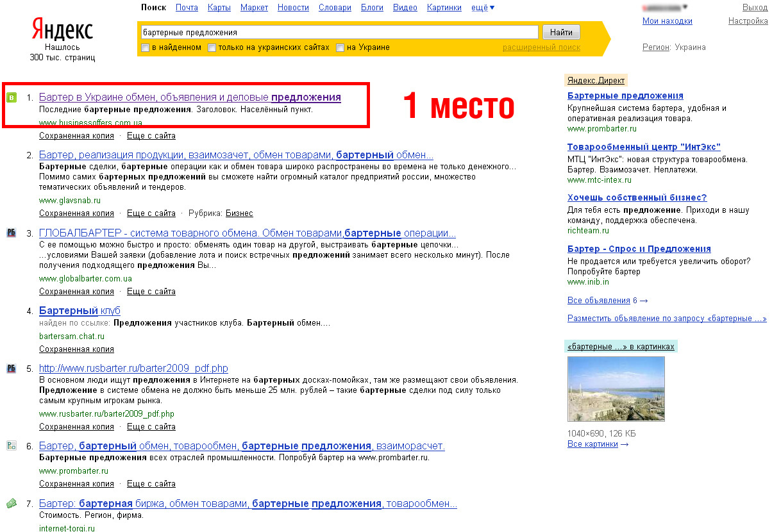Click the favicon beside result 6 prombarter
Screen dimensions: 781x532
[x=11, y=445]
